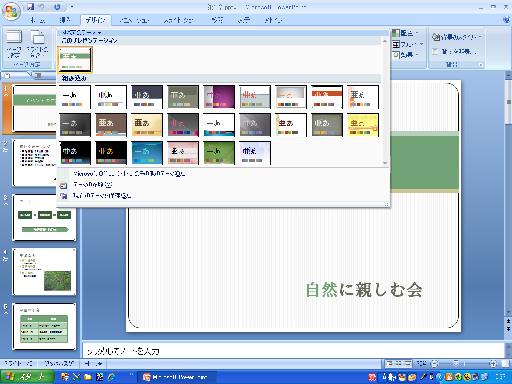
Task: Open the Background Styles dropdown
Action: click(x=457, y=37)
